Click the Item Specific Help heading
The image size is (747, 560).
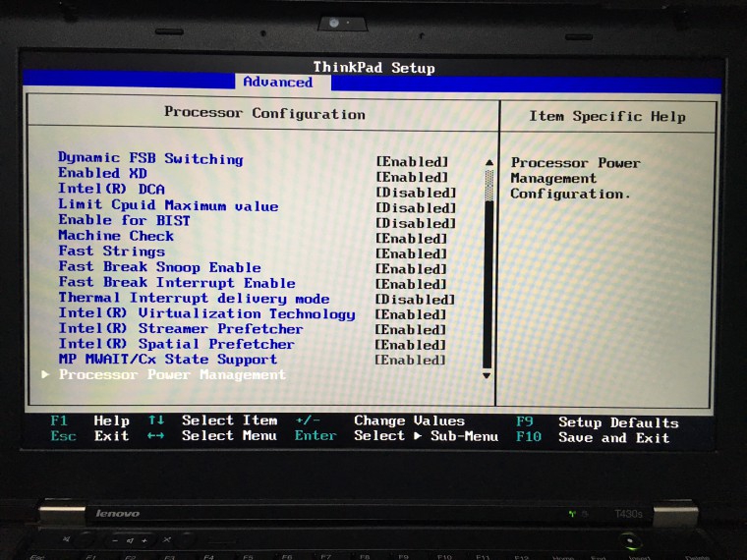click(607, 116)
